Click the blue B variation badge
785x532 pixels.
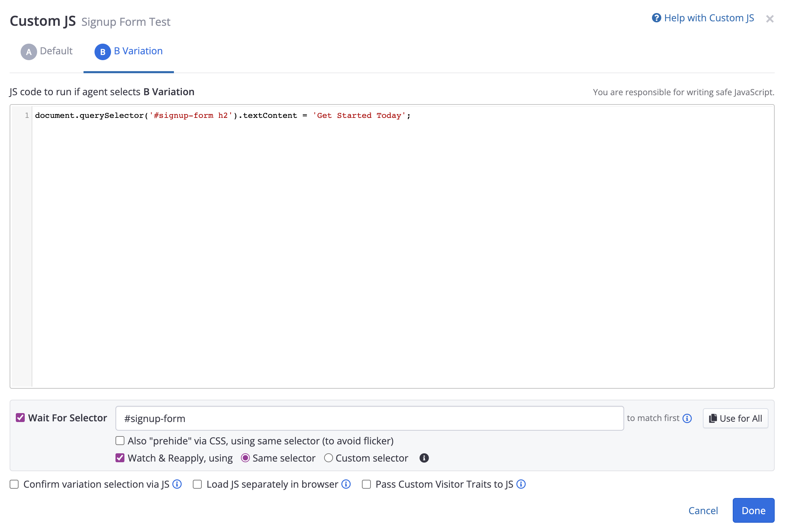point(102,52)
